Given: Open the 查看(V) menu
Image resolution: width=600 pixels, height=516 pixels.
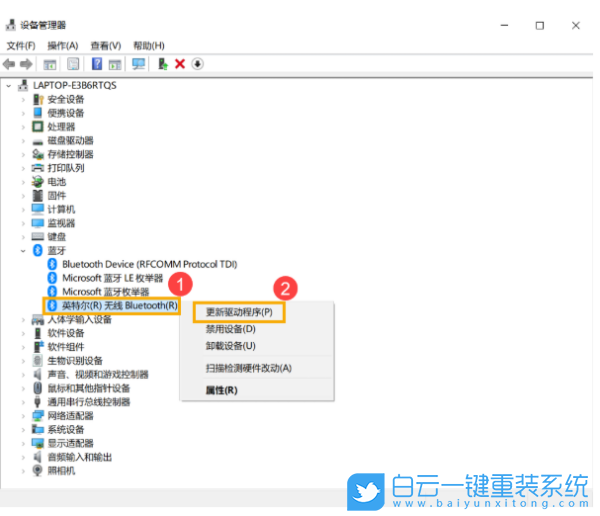Looking at the screenshot, I should coord(106,46).
